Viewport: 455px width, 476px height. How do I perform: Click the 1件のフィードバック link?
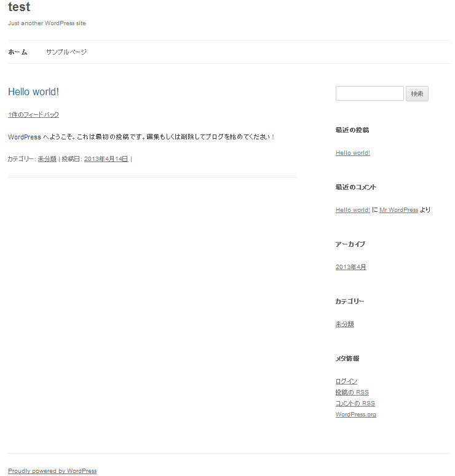pyautogui.click(x=33, y=115)
